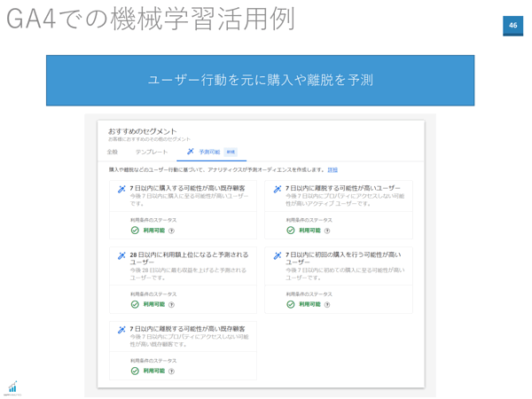532x399 pixels.
Task: Select the 予測可能 tab
Action: [x=211, y=152]
